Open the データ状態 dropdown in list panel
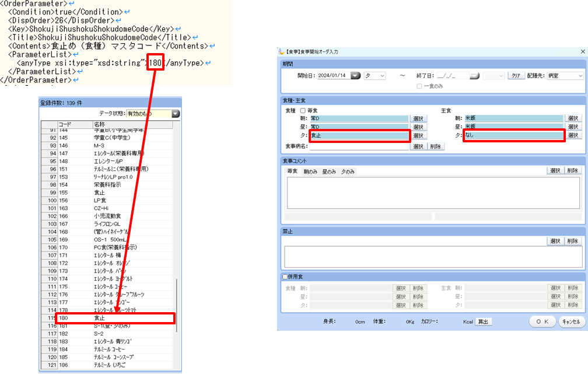Screen dimensions: 588x374 pos(176,114)
